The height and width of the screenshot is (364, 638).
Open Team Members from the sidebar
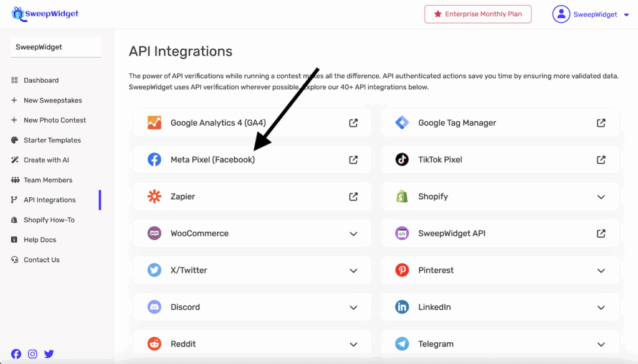pos(48,180)
